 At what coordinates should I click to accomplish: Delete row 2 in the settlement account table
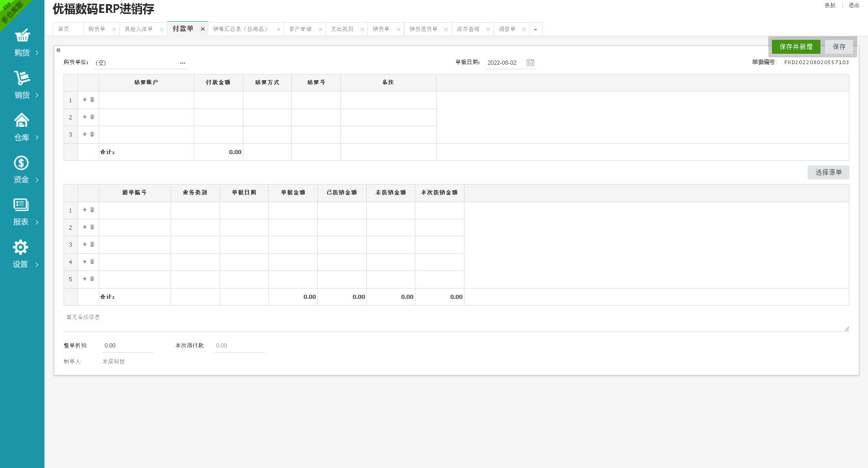coord(92,117)
